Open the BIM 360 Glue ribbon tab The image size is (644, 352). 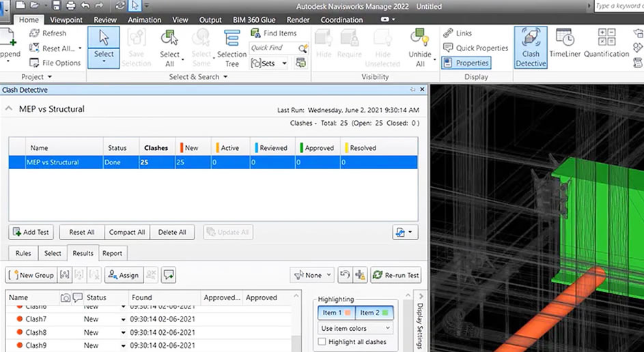(254, 20)
